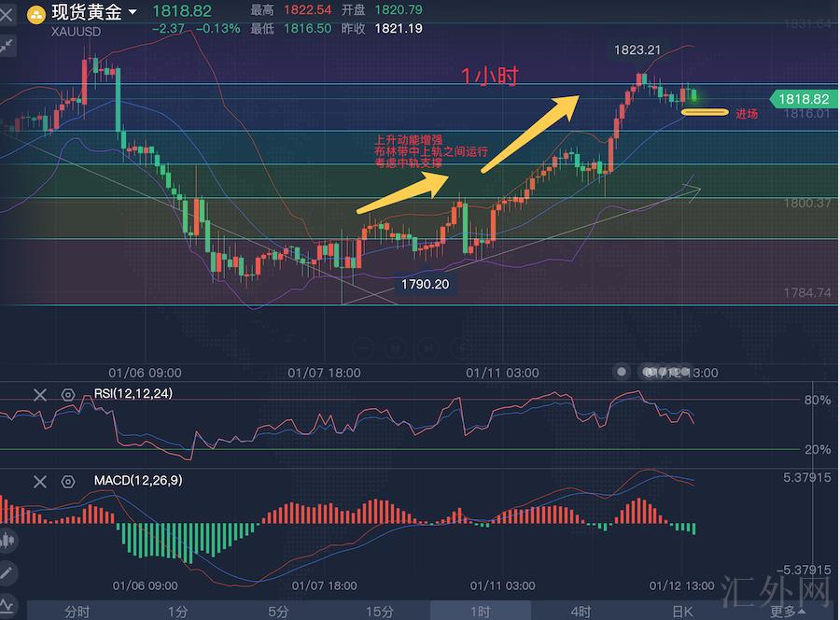Select the candlestick chart type icon

(x=7, y=540)
